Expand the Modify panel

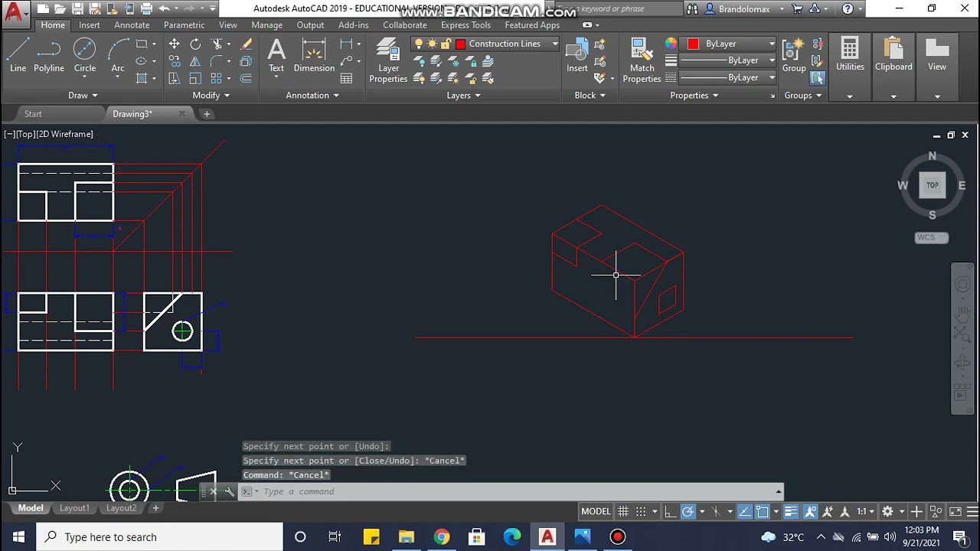pos(211,96)
